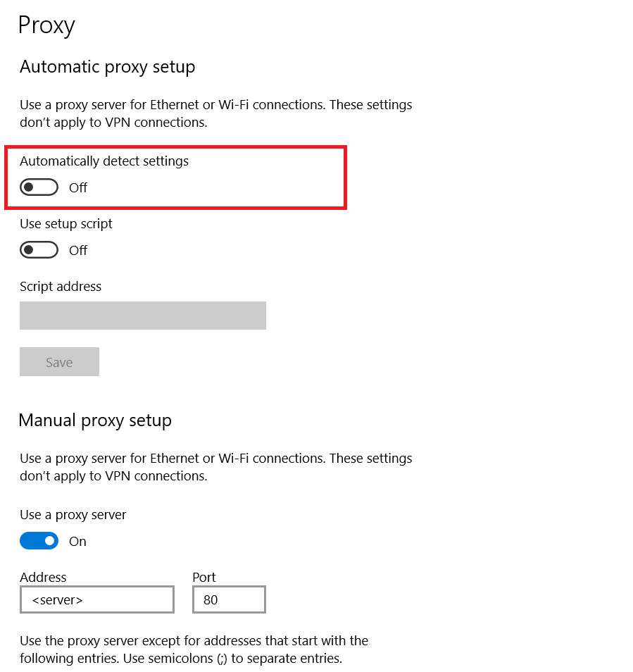
Task: Click the Manual proxy setup heading
Action: (95, 420)
